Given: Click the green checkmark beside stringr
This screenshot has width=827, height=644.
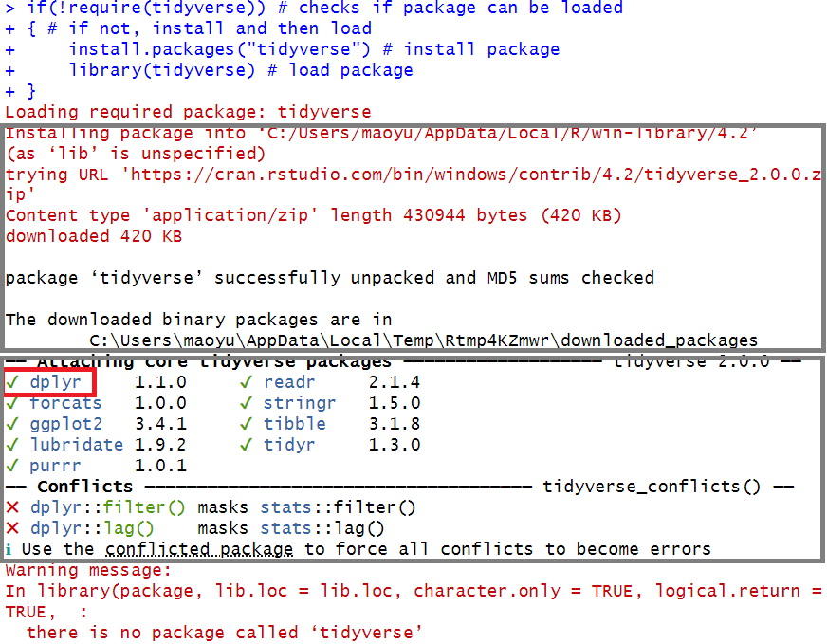Looking at the screenshot, I should tap(246, 403).
